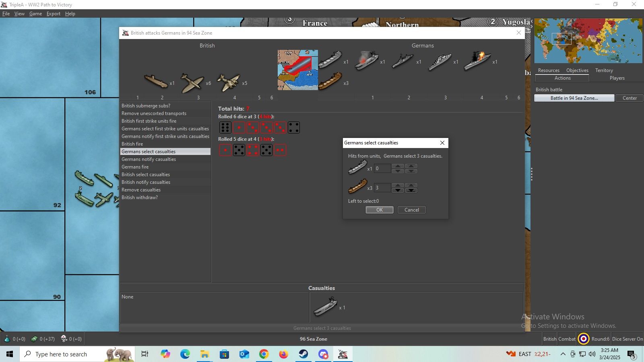The width and height of the screenshot is (644, 362).
Task: Click the light grey German warship icon
Action: (x=440, y=62)
